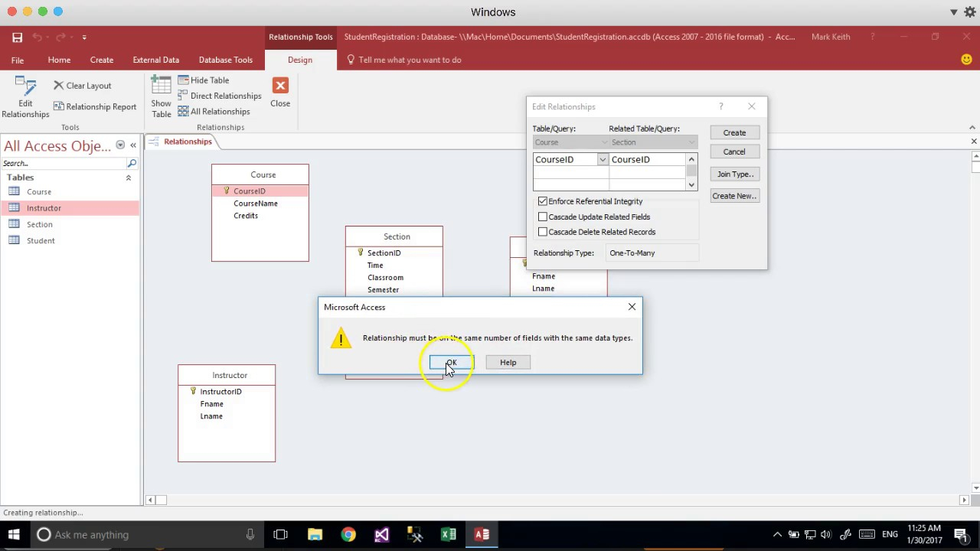Image resolution: width=980 pixels, height=551 pixels.
Task: Enable Cascade Delete Related Records
Action: [x=543, y=232]
